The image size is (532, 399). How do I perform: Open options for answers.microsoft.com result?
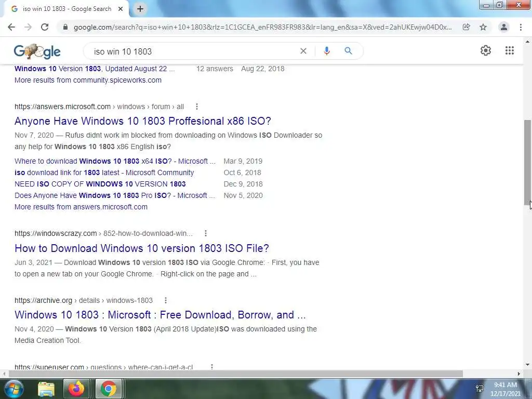point(197,107)
